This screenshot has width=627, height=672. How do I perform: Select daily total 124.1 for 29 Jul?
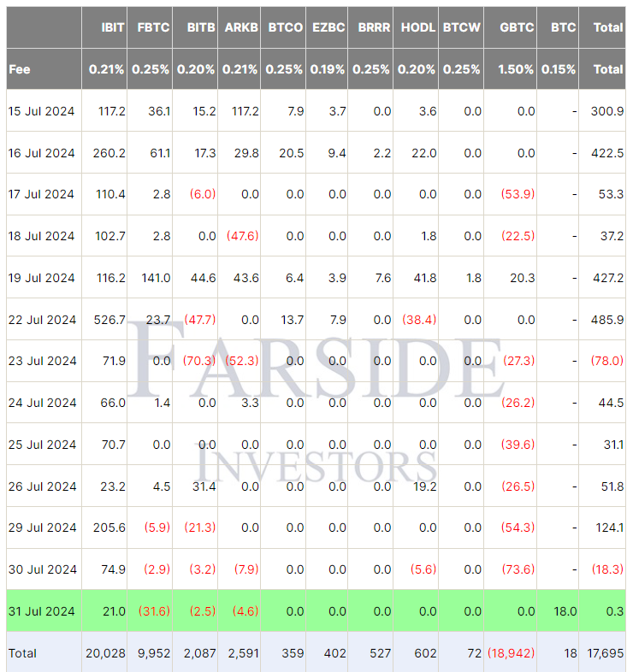click(x=609, y=528)
